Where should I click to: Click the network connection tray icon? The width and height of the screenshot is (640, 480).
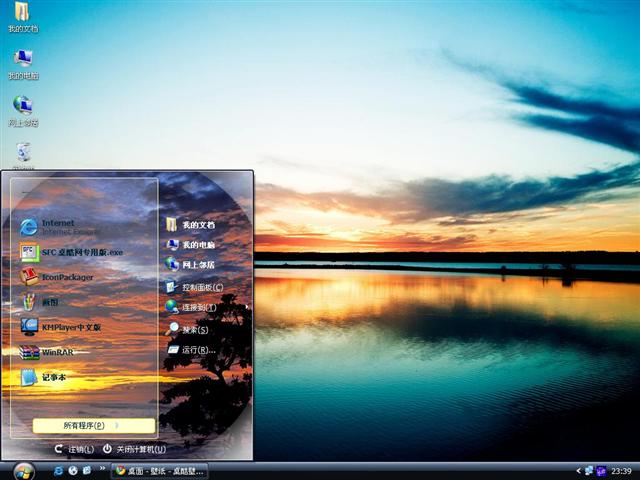click(x=589, y=471)
